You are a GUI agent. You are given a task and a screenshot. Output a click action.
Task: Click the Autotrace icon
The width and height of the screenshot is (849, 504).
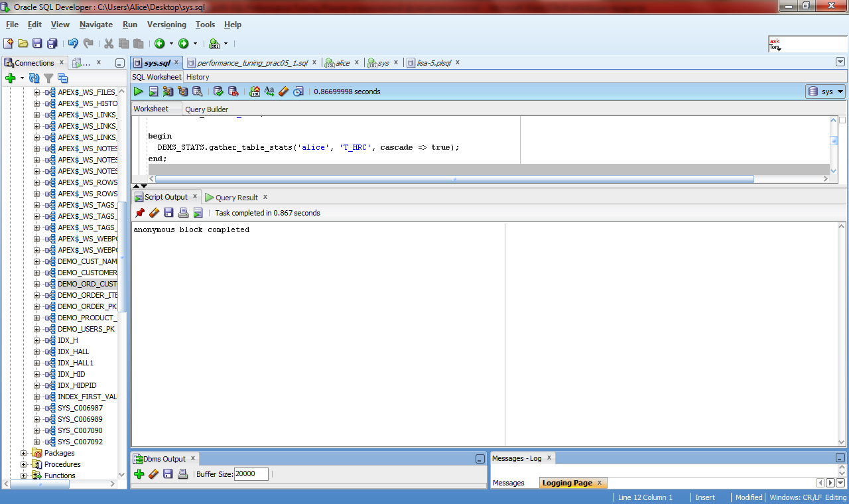pos(182,92)
